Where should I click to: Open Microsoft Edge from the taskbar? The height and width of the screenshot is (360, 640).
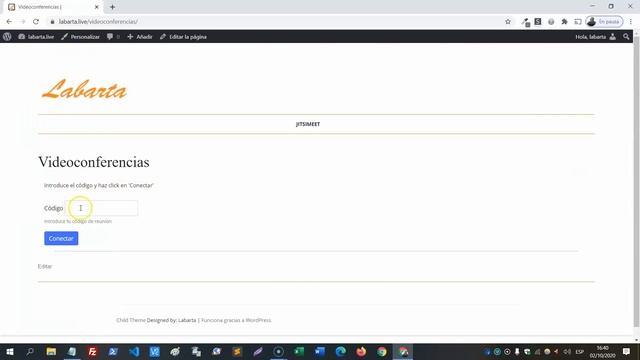(340, 351)
